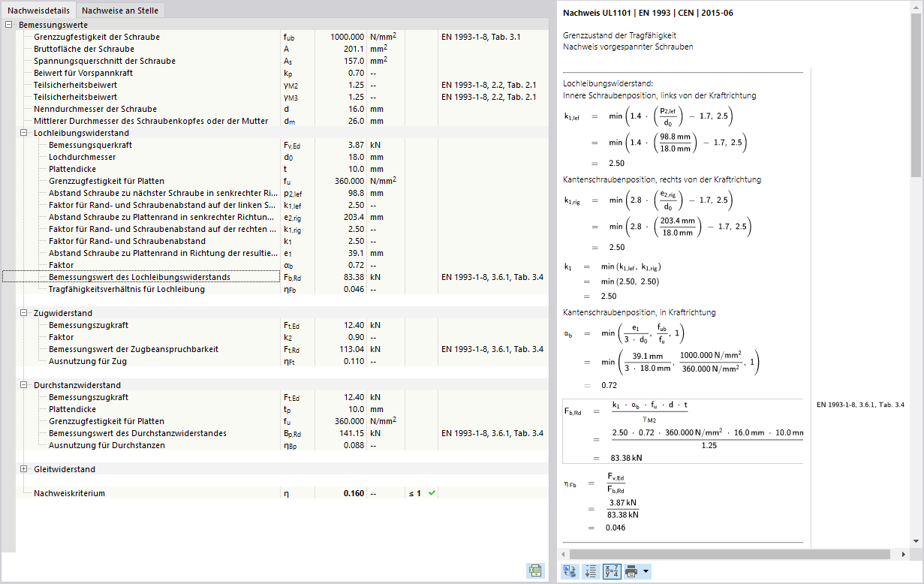Click the text Nachweis vorgespannter Schrauben
The width and height of the screenshot is (924, 584).
628,47
